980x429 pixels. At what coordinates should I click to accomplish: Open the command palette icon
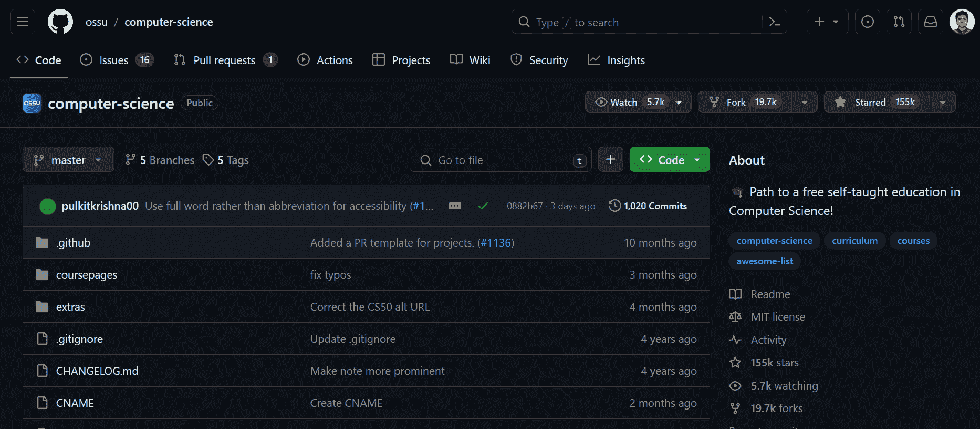click(774, 22)
